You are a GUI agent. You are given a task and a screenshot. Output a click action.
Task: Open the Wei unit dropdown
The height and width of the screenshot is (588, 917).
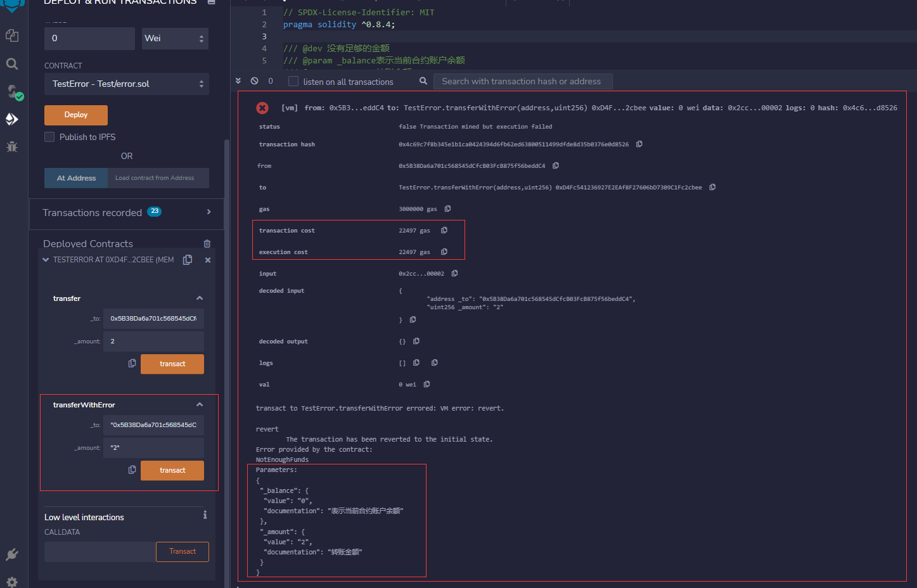coord(175,38)
